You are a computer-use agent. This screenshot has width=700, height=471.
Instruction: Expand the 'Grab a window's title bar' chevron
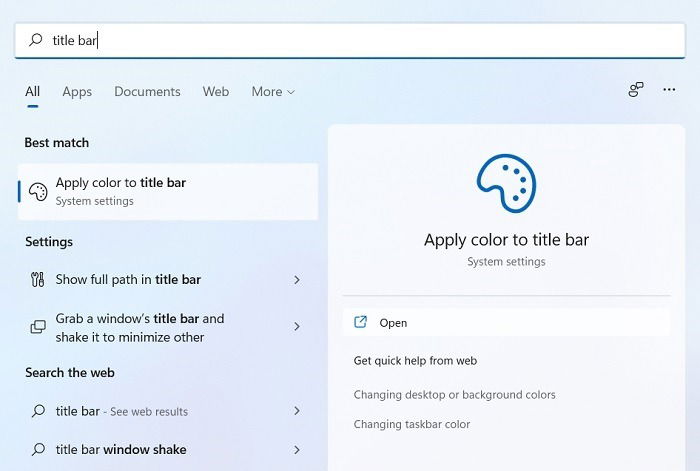click(297, 327)
